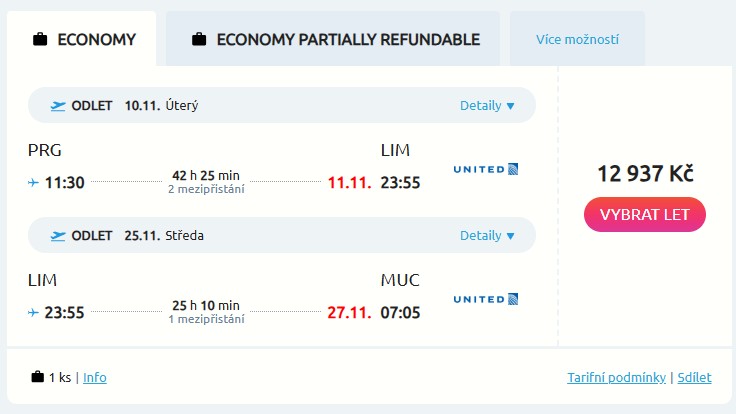The height and width of the screenshot is (414, 736).
Task: Click the departure plane icon for 25.11. Středa
Action: coord(58,236)
